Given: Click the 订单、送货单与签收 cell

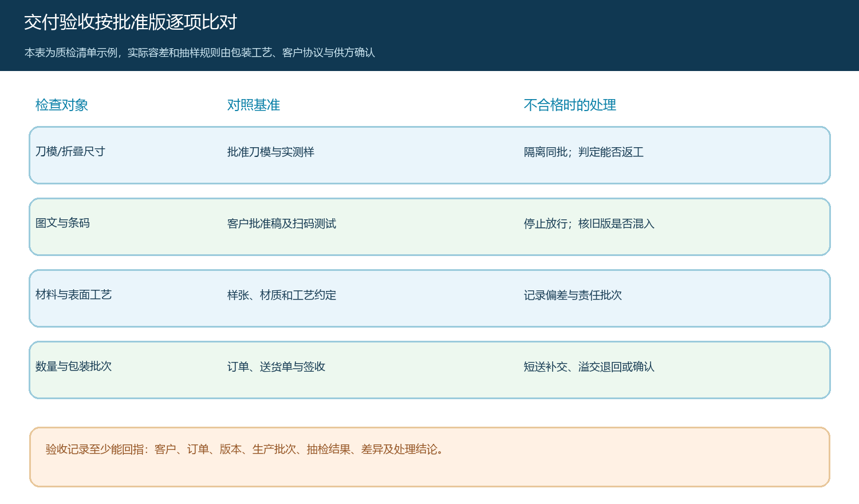Looking at the screenshot, I should click(x=276, y=367).
